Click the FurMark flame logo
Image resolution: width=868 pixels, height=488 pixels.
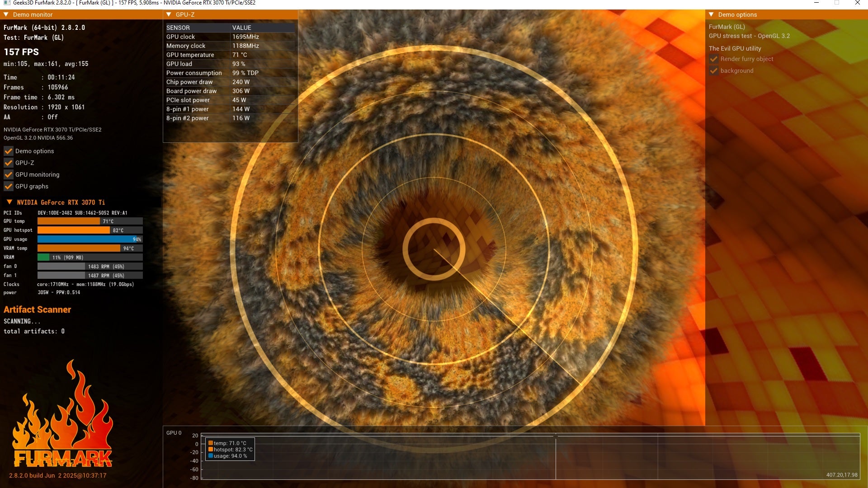62,413
